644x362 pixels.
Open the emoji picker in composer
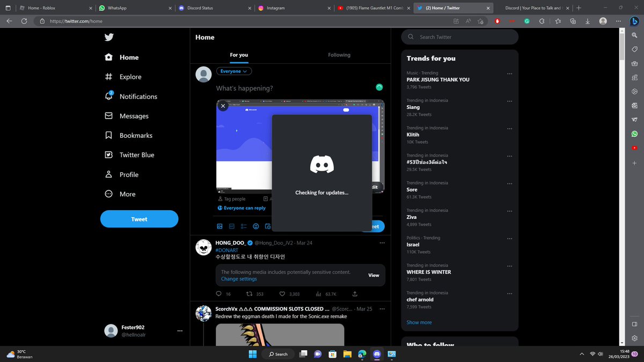pyautogui.click(x=256, y=226)
